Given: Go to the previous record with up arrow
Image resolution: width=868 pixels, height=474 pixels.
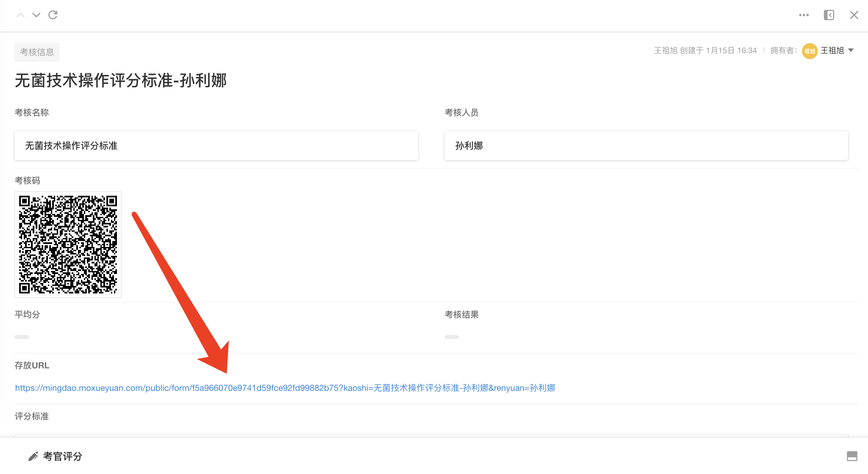Looking at the screenshot, I should point(20,15).
